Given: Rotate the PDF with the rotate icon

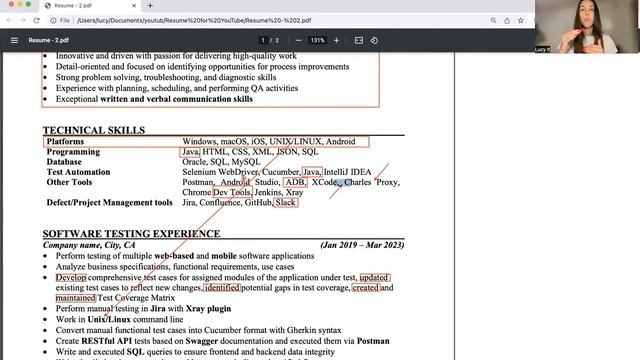Looking at the screenshot, I should click(x=374, y=40).
